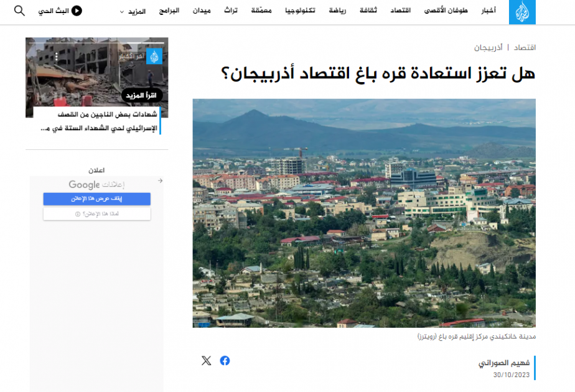Screen dimensions: 575x392
Task: Share article on X
Action: (207, 360)
